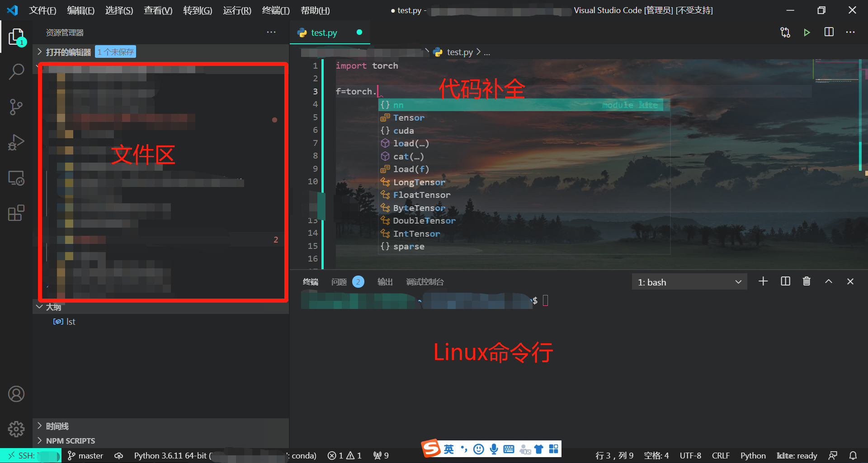Switch to the 输出 panel tab
868x463 pixels.
(385, 282)
